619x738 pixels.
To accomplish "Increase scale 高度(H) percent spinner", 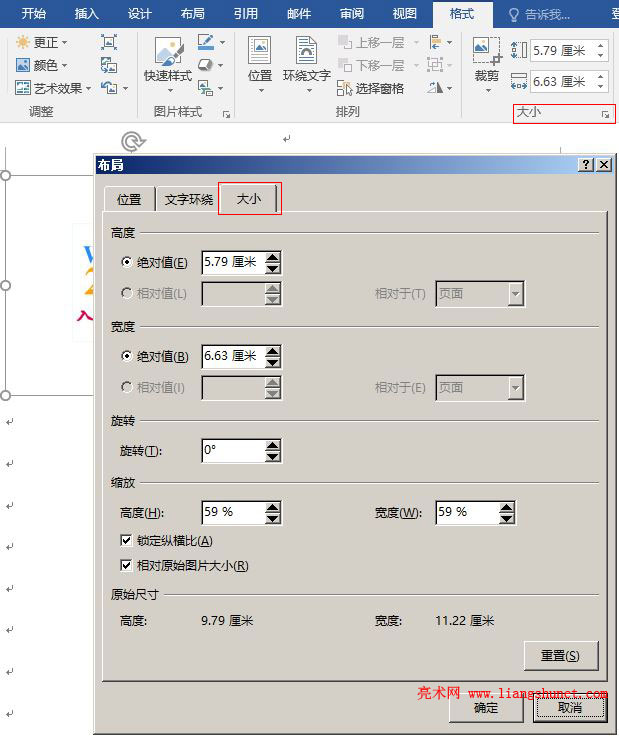I will [273, 507].
